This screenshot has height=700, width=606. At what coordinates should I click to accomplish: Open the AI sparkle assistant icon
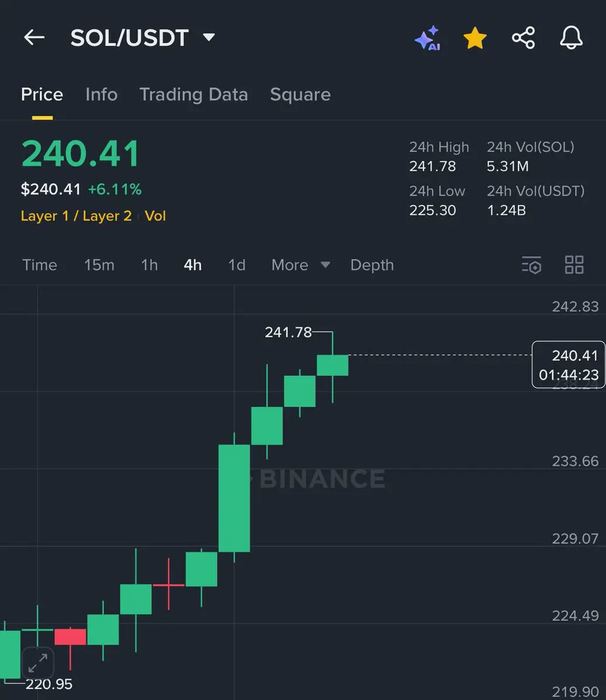click(427, 38)
